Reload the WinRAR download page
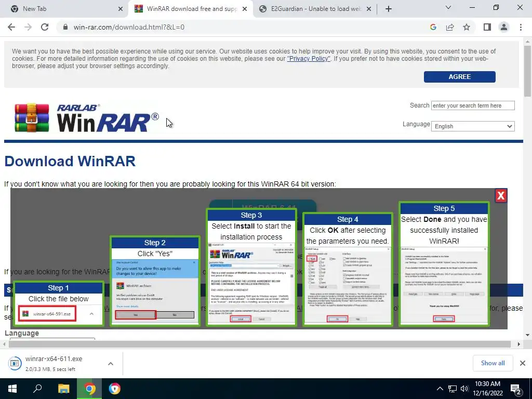This screenshot has width=532, height=399. [x=45, y=27]
